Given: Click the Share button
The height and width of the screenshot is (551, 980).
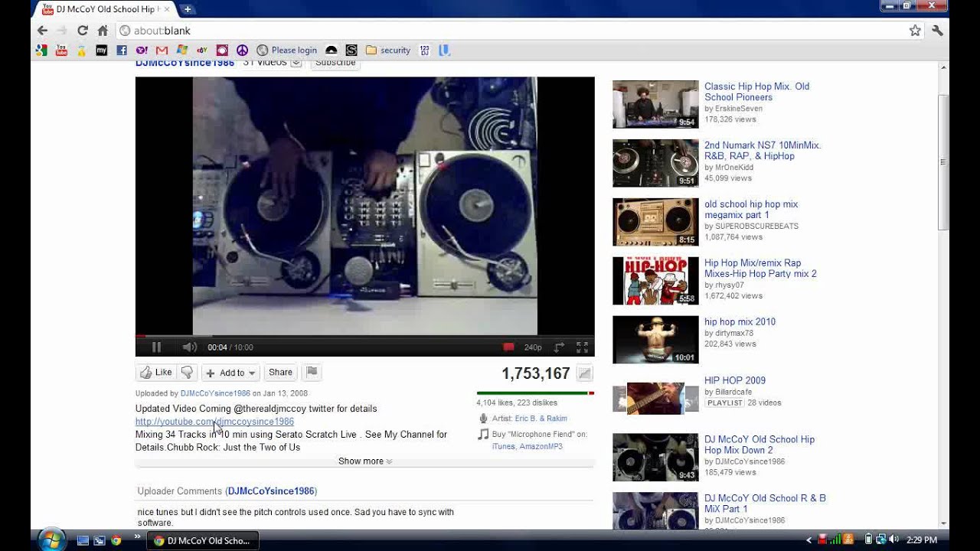Looking at the screenshot, I should (x=280, y=373).
